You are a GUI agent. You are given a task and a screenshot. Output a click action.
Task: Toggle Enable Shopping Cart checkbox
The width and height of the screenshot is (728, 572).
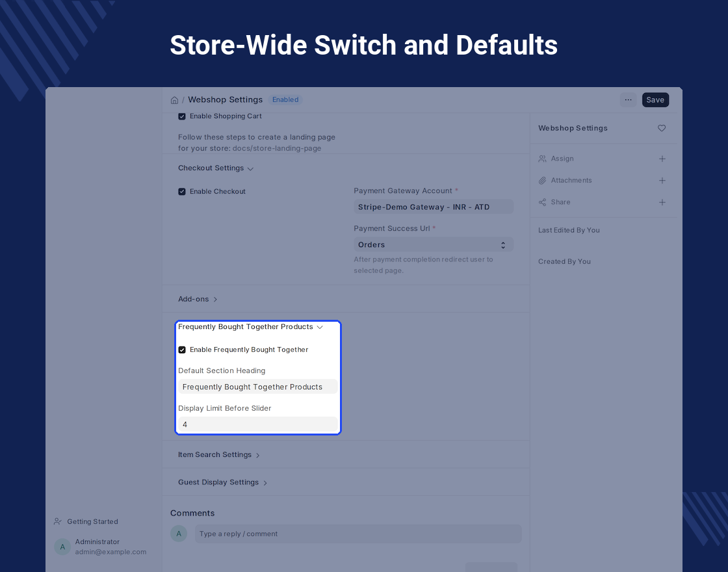point(182,116)
